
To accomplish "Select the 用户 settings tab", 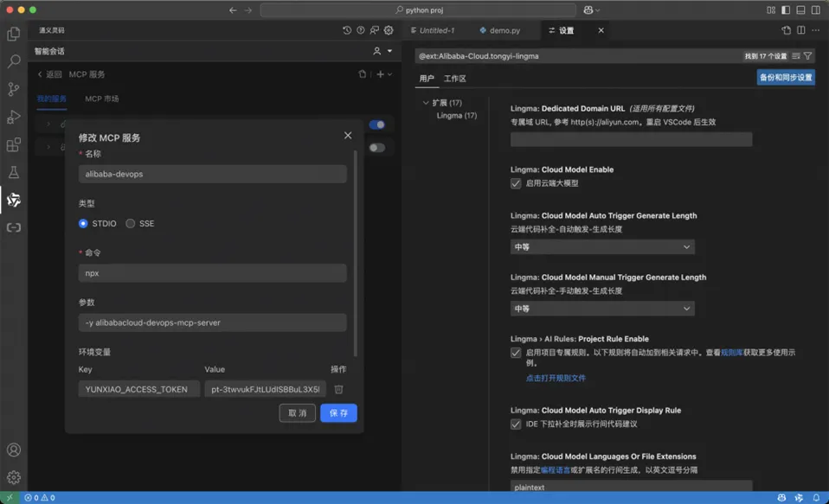I will 427,79.
